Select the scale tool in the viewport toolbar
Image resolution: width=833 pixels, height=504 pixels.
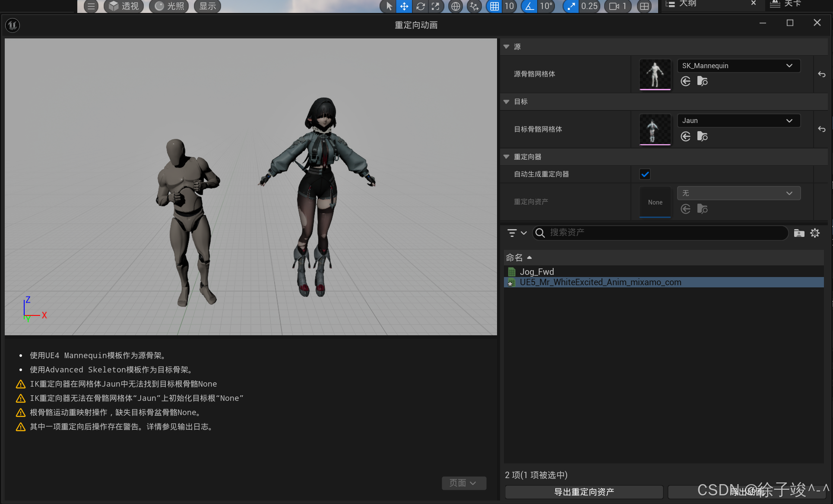tap(435, 6)
